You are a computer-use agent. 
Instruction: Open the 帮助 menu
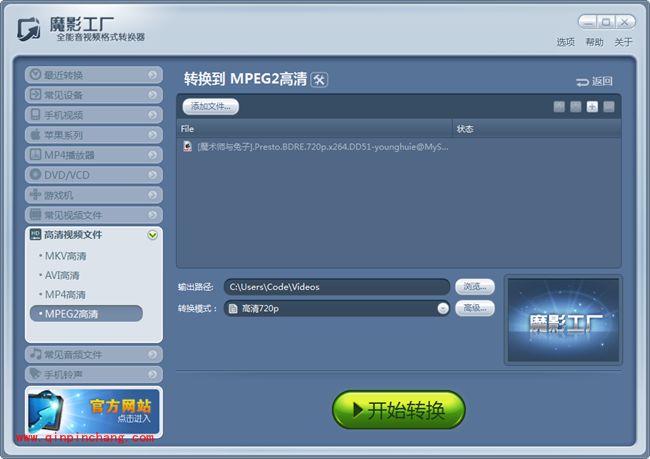point(594,42)
